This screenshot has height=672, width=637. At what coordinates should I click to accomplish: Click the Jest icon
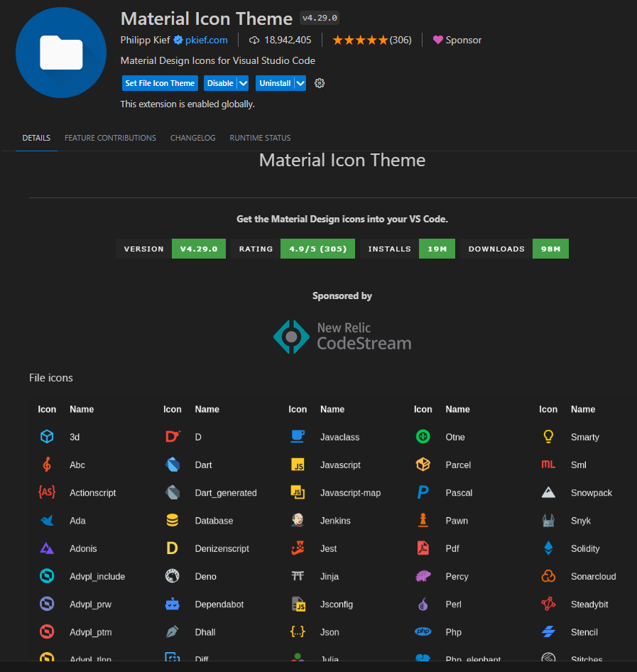click(298, 548)
